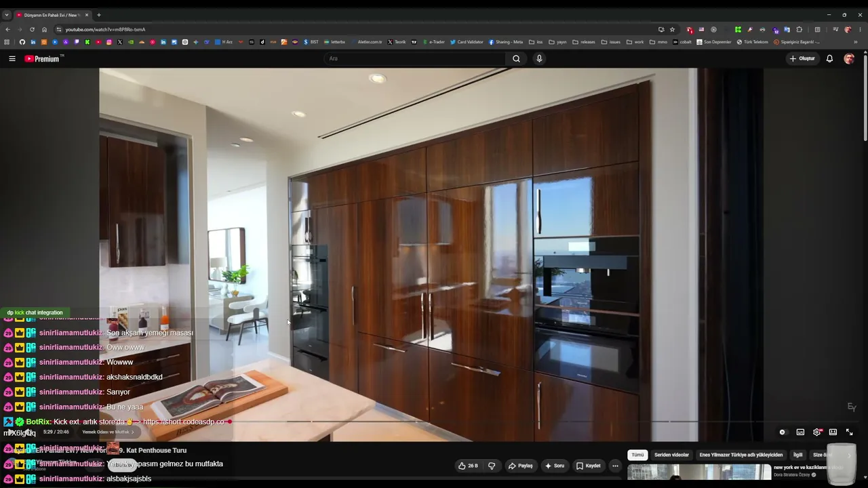868x488 pixels.
Task: Open the Card Validator bookmark
Action: [467, 42]
